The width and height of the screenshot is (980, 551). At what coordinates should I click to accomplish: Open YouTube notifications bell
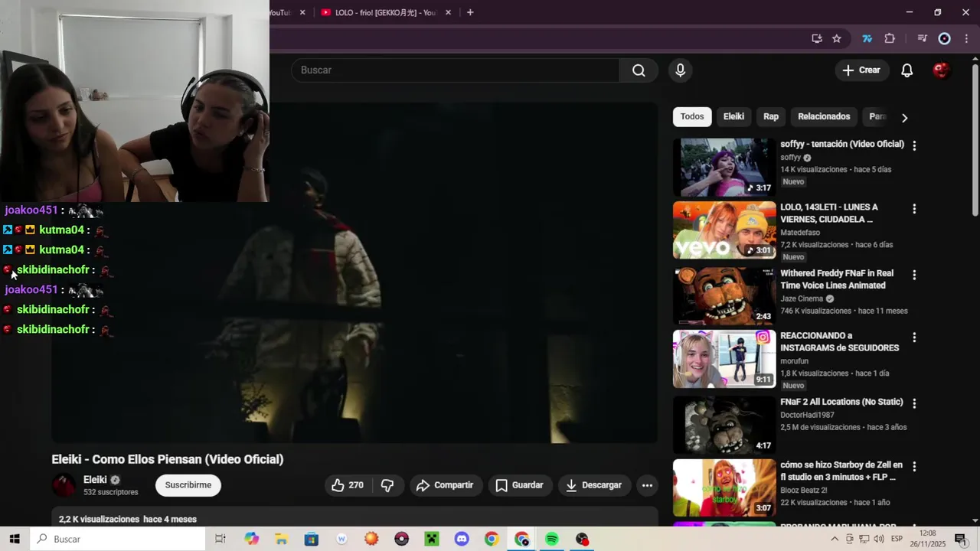pyautogui.click(x=906, y=70)
